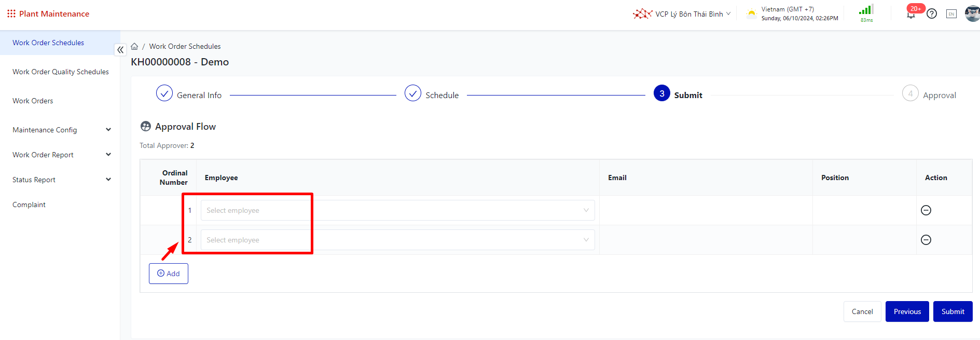The width and height of the screenshot is (980, 340).
Task: Remove approver row 2 minus icon
Action: (x=926, y=240)
